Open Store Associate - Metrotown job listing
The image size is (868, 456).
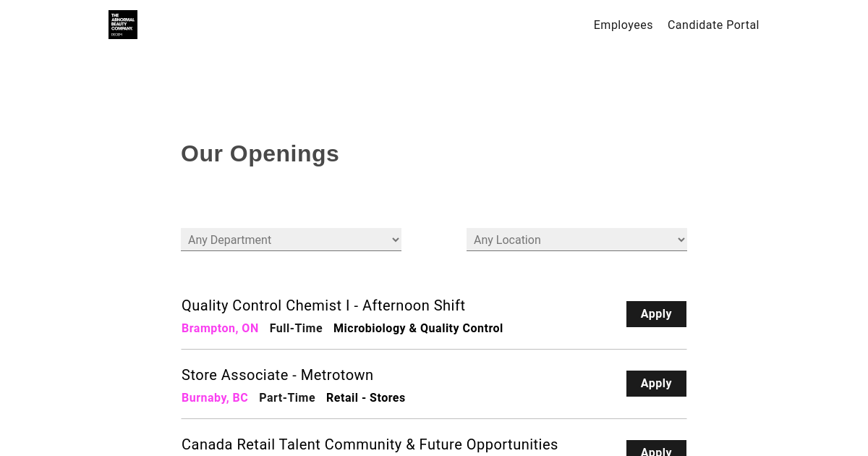click(x=277, y=375)
